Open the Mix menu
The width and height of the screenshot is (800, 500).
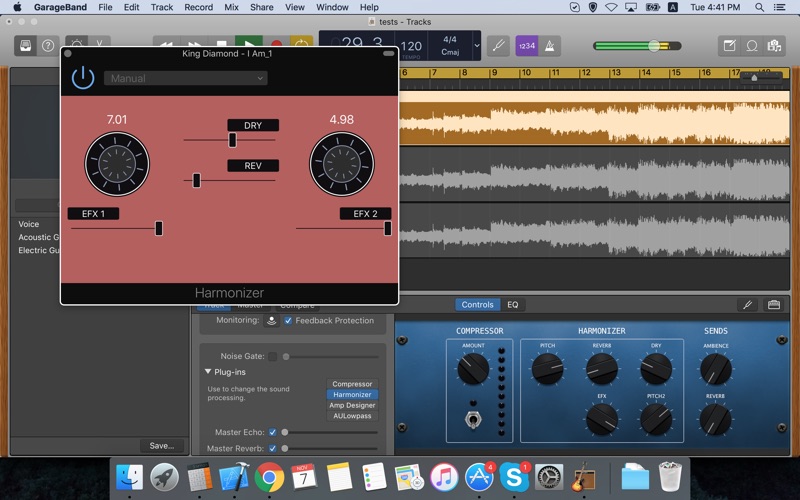click(x=232, y=7)
